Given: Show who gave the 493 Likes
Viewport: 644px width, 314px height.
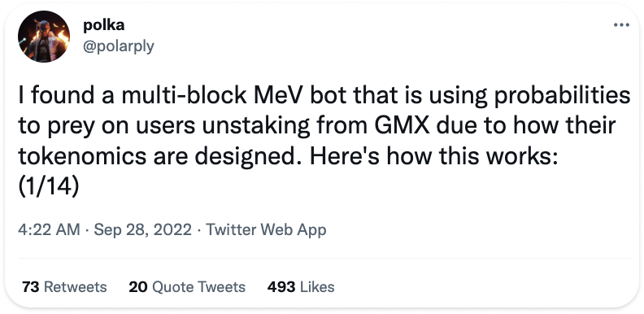Looking at the screenshot, I should click(x=301, y=287).
